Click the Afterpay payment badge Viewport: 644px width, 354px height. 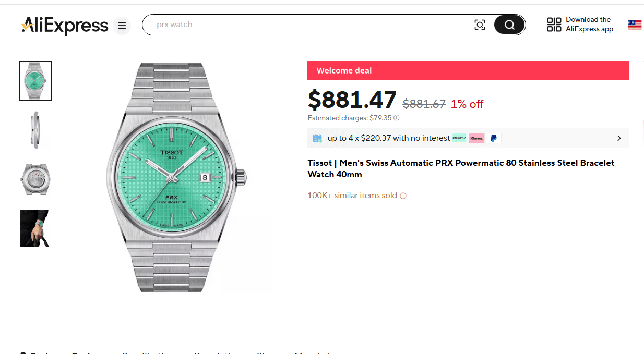click(x=459, y=138)
